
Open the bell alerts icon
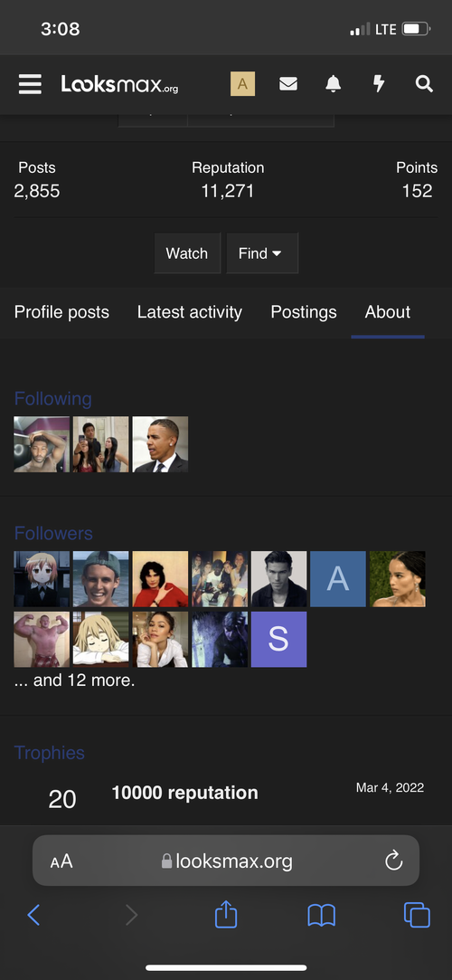tap(334, 84)
